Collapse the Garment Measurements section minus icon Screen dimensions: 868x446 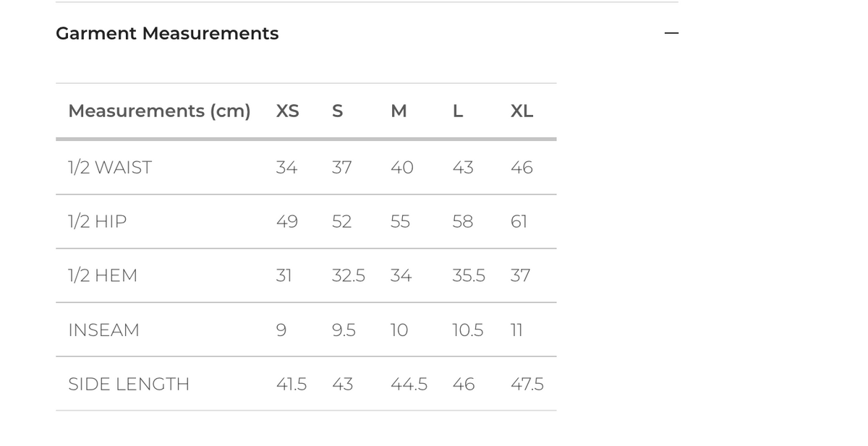pyautogui.click(x=671, y=33)
